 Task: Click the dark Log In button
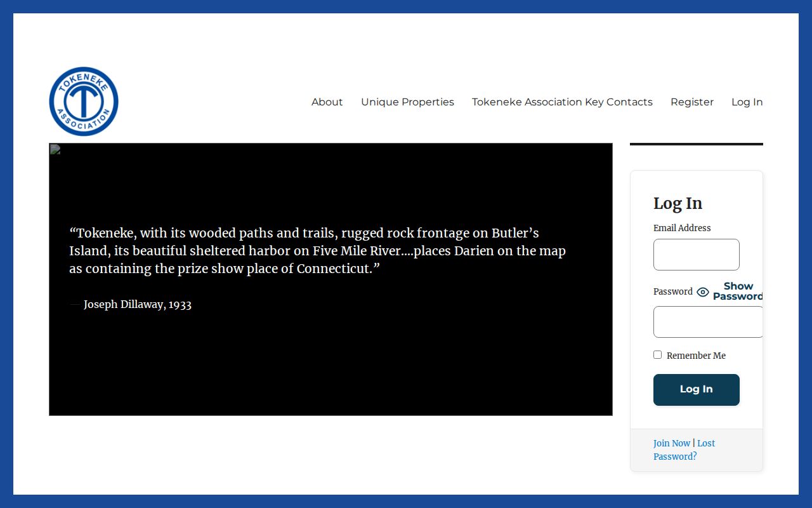(697, 390)
